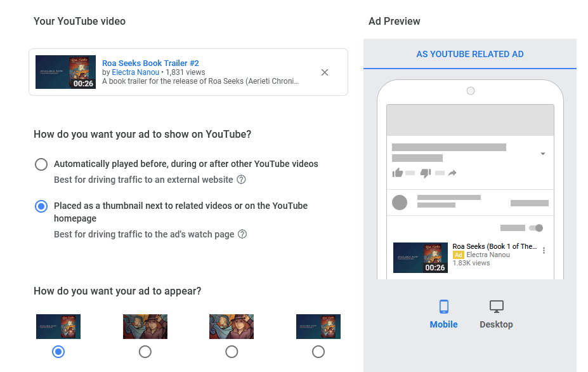Remove the selected video with the X
This screenshot has width=588, height=372.
click(x=324, y=72)
